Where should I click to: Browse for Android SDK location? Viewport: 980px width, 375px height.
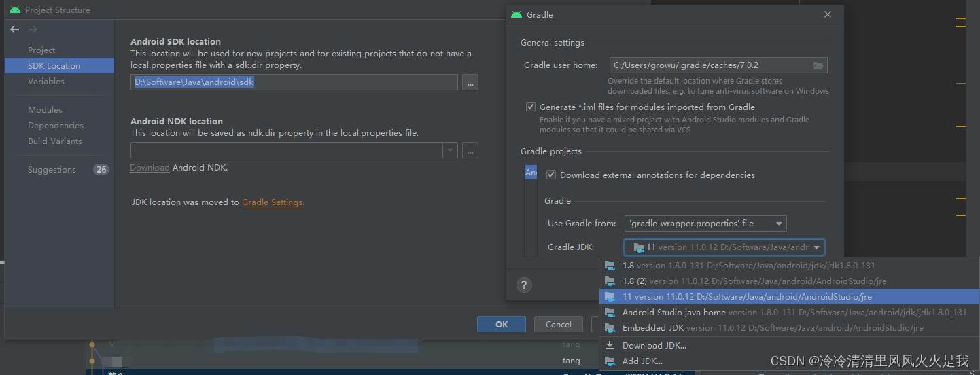pos(470,82)
